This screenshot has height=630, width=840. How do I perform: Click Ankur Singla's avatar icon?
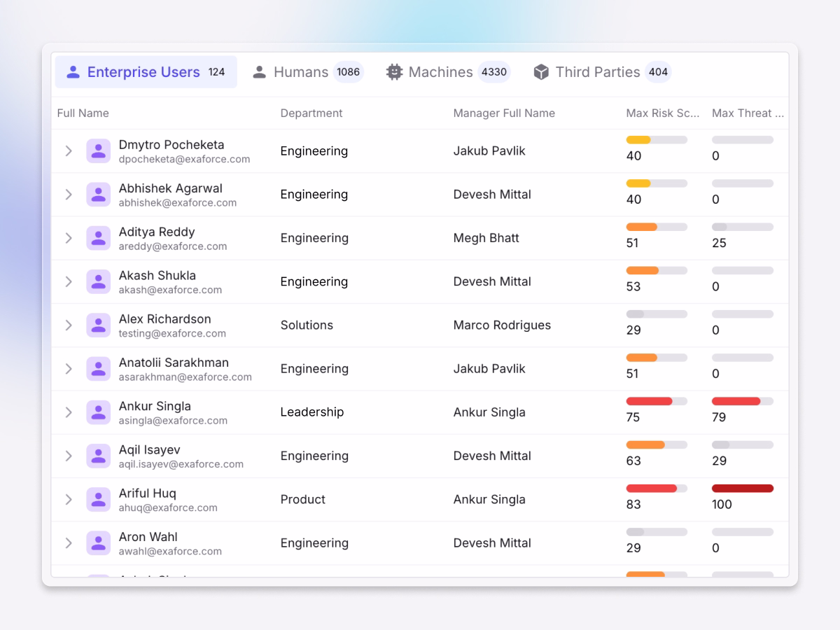point(98,412)
